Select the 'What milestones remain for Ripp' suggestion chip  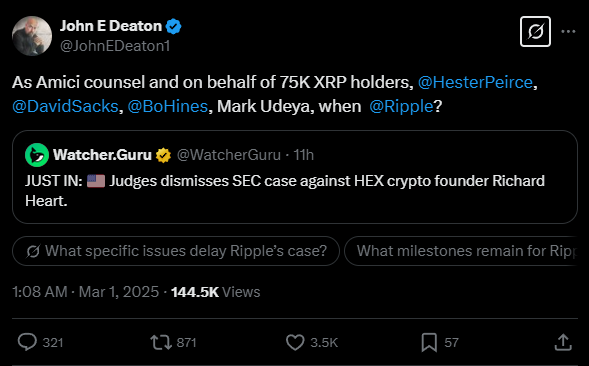pos(461,251)
